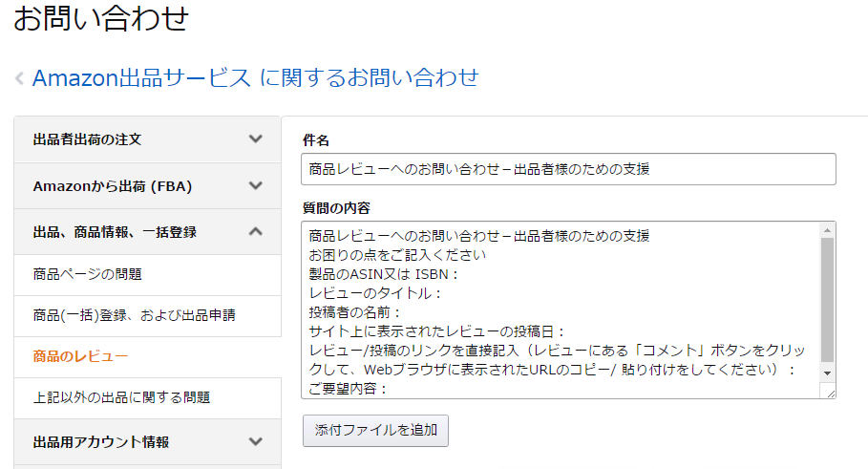
Task: Click the textarea scrollbar thumb
Action: pos(827,300)
